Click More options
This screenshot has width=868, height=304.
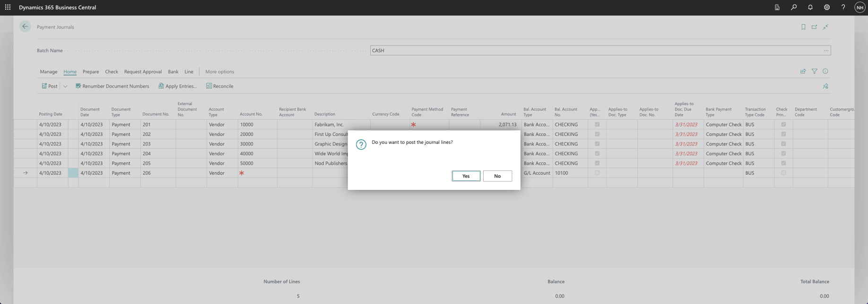pos(219,72)
